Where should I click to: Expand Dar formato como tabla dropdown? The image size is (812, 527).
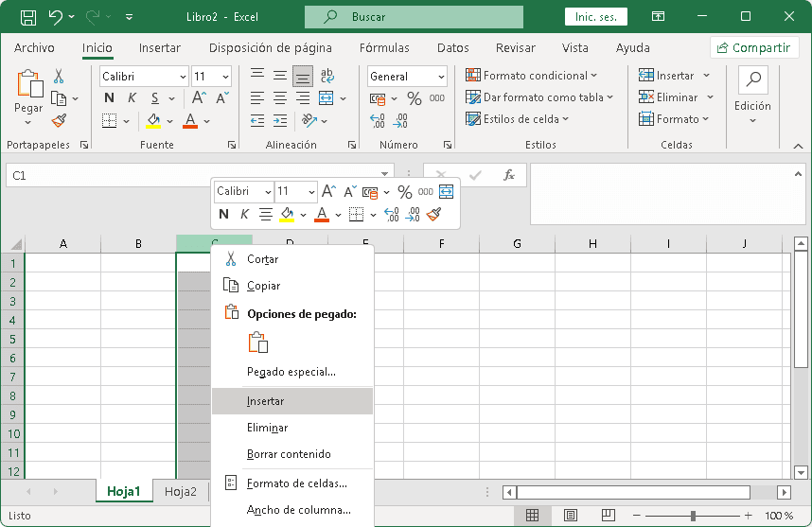point(610,97)
